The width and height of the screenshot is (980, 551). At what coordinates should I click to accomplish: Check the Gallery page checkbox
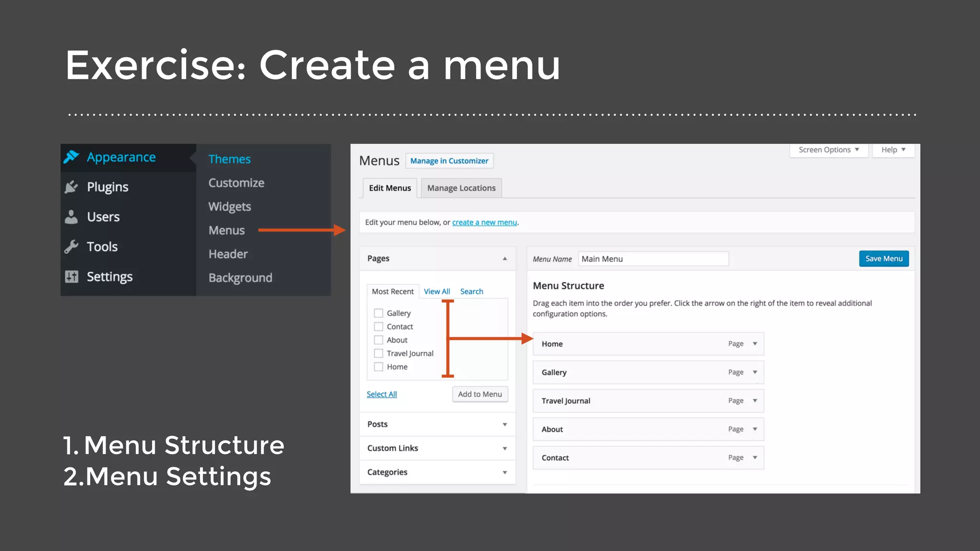point(379,313)
